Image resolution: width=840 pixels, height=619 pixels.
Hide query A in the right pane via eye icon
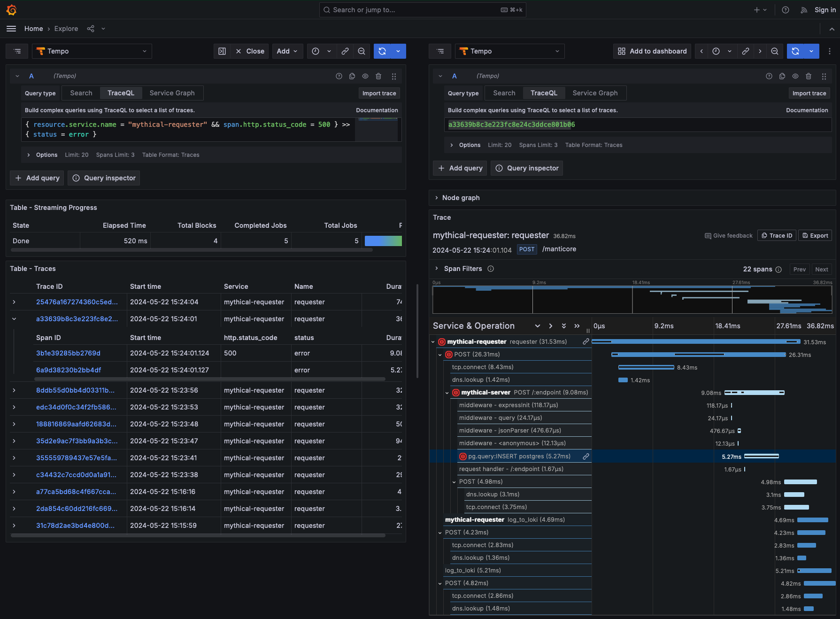(795, 76)
